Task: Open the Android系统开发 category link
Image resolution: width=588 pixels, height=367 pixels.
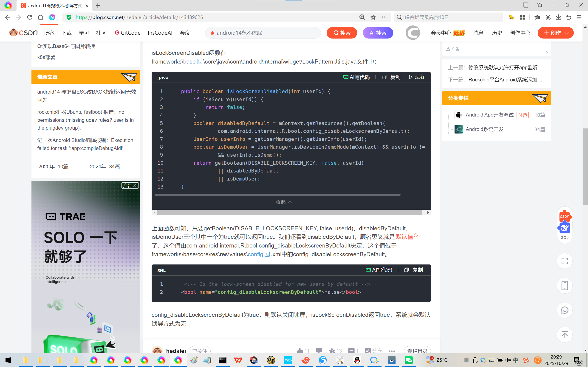Action: coord(484,129)
